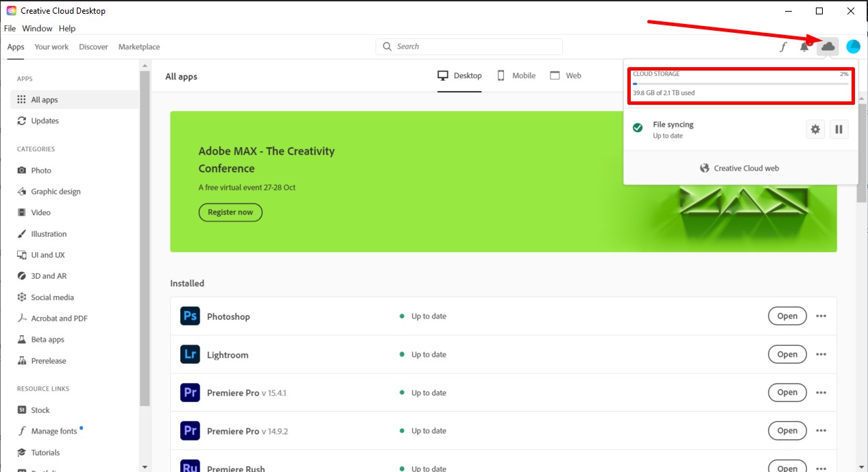
Task: Open the notifications bell icon
Action: [805, 47]
